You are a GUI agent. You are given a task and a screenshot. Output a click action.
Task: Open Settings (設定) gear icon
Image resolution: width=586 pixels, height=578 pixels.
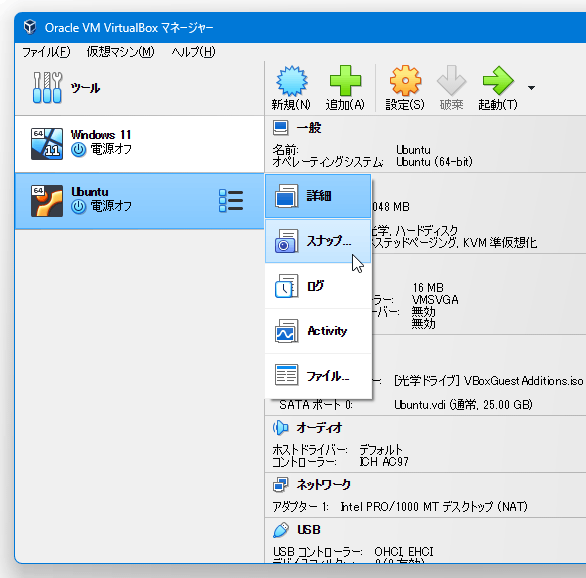(405, 81)
